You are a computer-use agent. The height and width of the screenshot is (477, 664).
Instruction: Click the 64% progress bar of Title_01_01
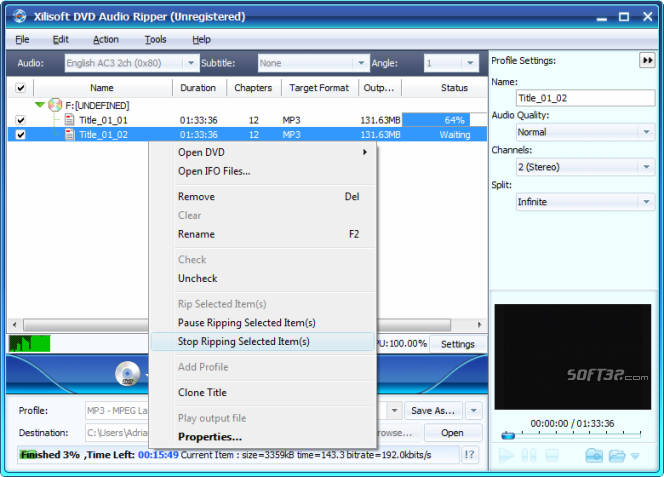pyautogui.click(x=444, y=120)
